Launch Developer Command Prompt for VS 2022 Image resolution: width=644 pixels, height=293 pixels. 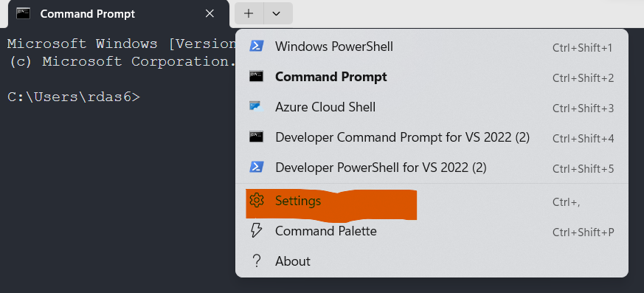click(432, 137)
